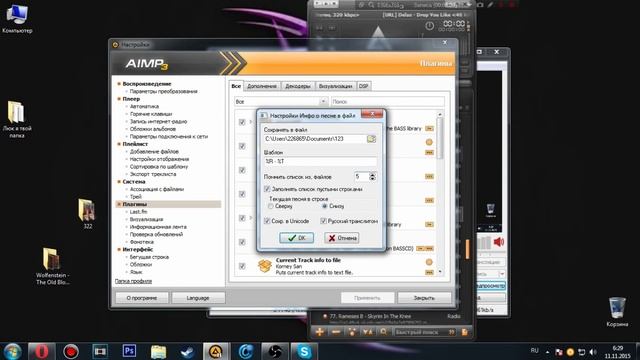The image size is (640, 360).
Task: Toggle the Сохр. в Unicode checkbox
Action: (267, 221)
